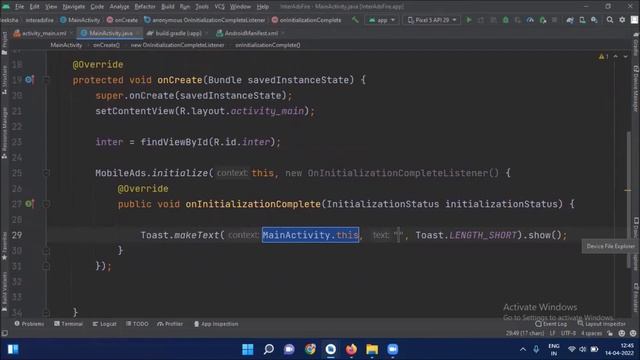This screenshot has width=640, height=360.
Task: Open the Device Manager sidebar tool window
Action: click(x=636, y=89)
